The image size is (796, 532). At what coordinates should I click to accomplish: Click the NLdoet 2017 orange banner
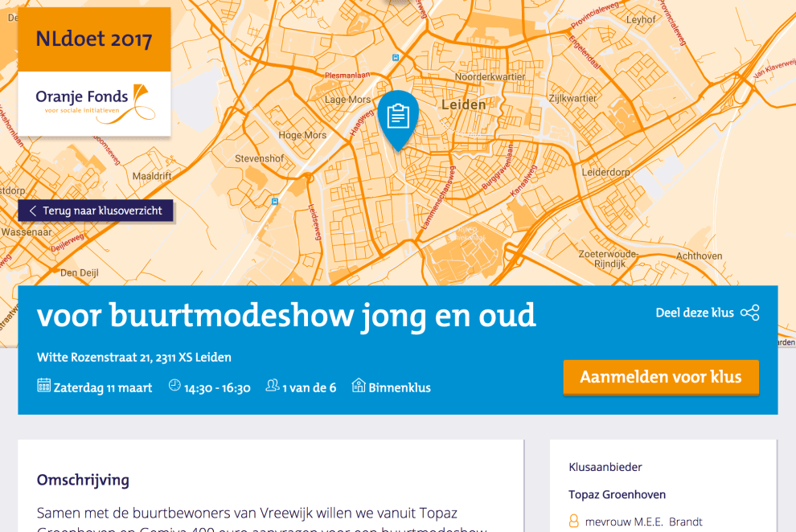coord(93,39)
